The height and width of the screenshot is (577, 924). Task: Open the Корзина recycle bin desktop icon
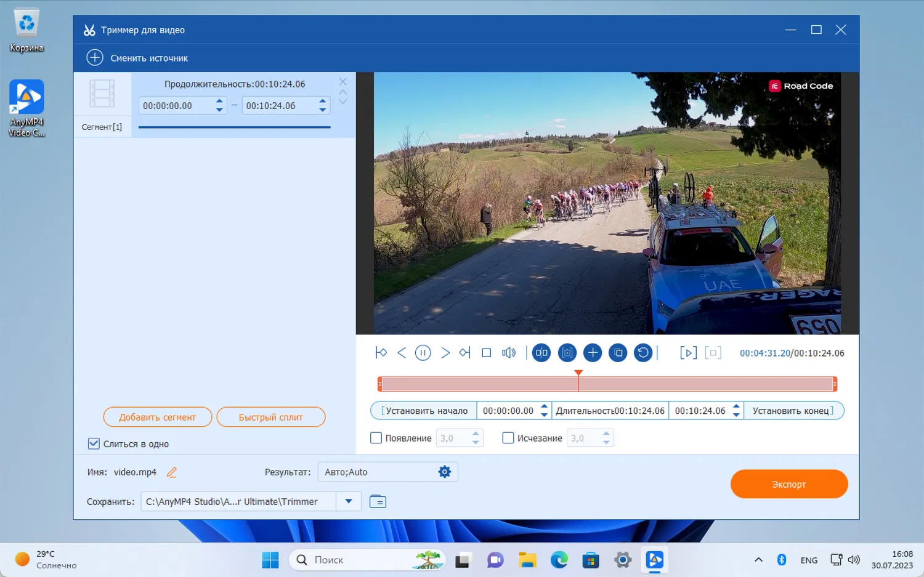[26, 30]
